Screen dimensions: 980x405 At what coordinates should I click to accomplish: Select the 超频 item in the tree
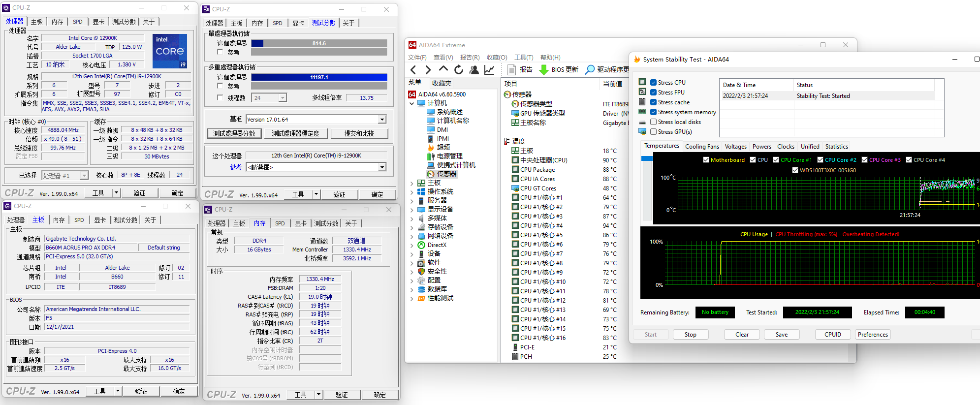point(443,147)
